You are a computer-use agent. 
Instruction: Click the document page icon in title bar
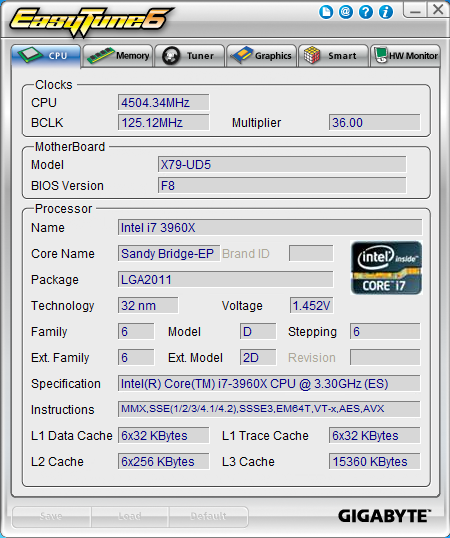coord(326,13)
